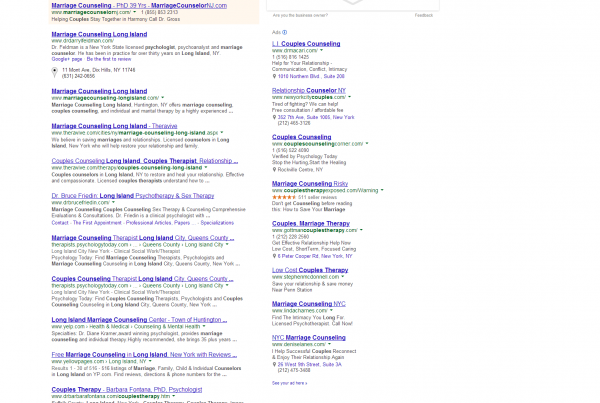600x403 pixels.
Task: Expand arrow after theravive couples-counseling-long-island URL
Action: point(206,168)
